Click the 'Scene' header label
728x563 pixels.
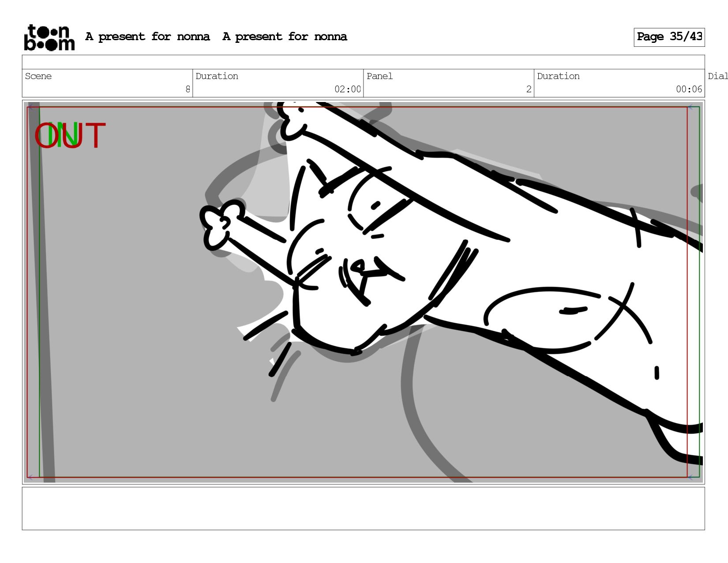38,76
